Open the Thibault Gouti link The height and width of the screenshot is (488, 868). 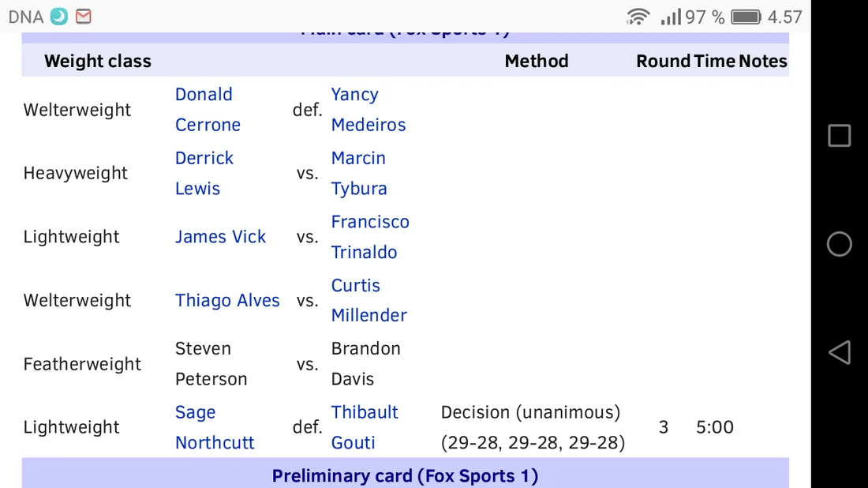364,427
